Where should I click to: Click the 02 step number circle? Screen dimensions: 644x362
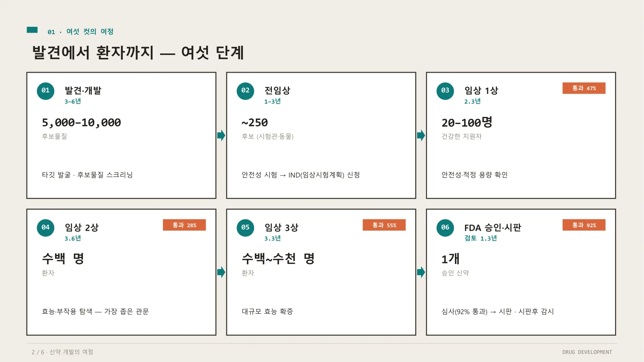245,91
